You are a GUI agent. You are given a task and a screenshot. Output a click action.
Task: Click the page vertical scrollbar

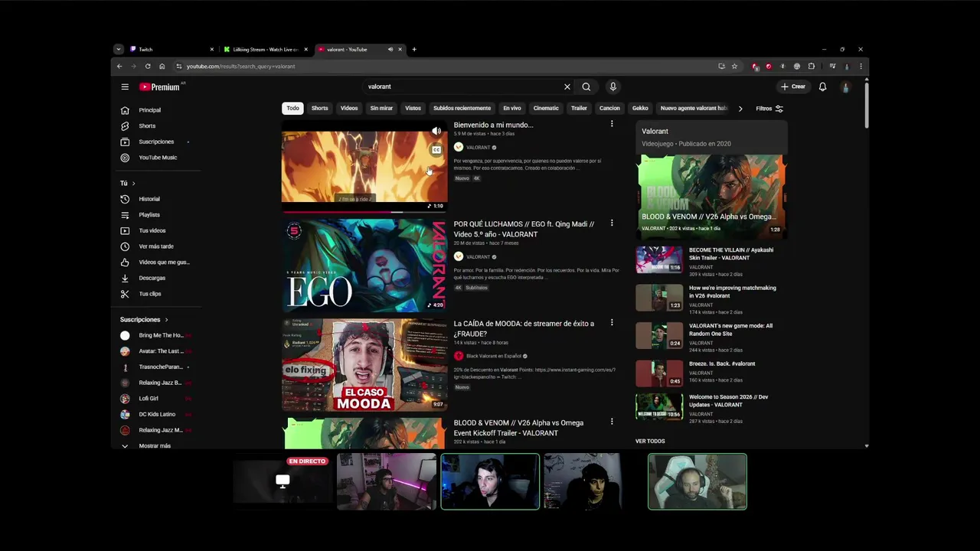[x=866, y=105]
